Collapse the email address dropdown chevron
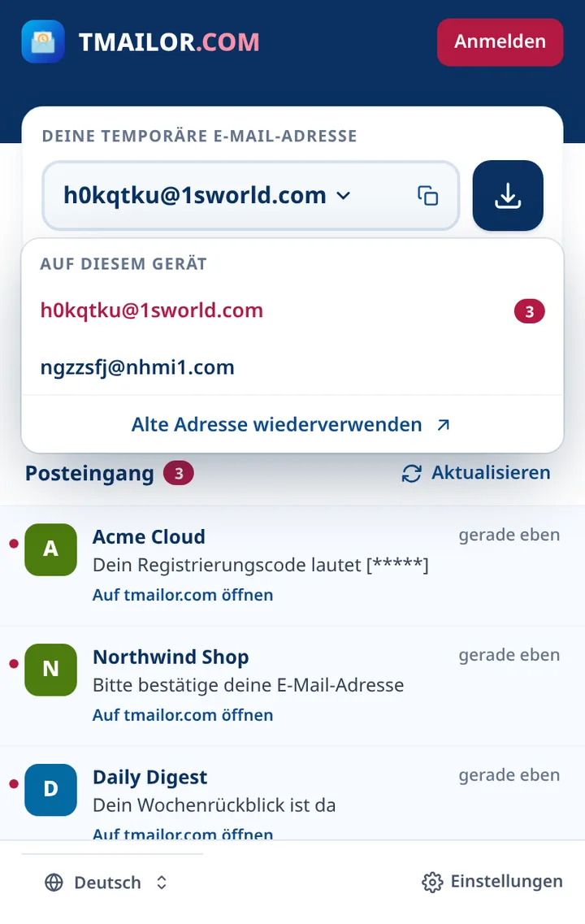585x924 pixels. pyautogui.click(x=344, y=196)
